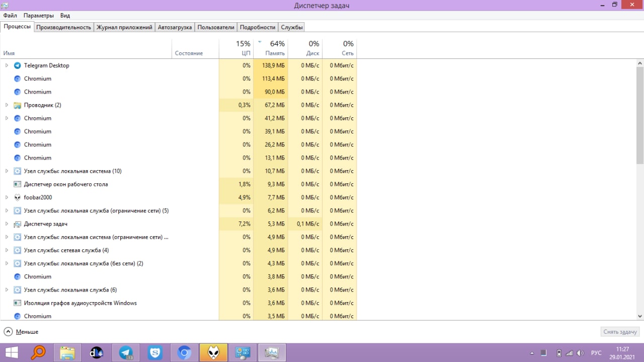The height and width of the screenshot is (362, 644).
Task: Click the process list scrollbar up arrow
Action: pos(640,63)
